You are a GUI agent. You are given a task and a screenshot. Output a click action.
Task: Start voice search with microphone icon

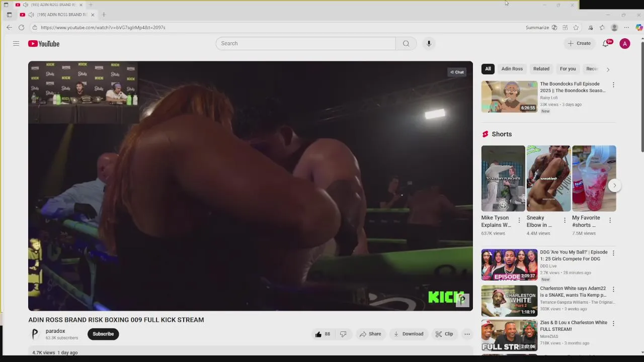click(429, 43)
